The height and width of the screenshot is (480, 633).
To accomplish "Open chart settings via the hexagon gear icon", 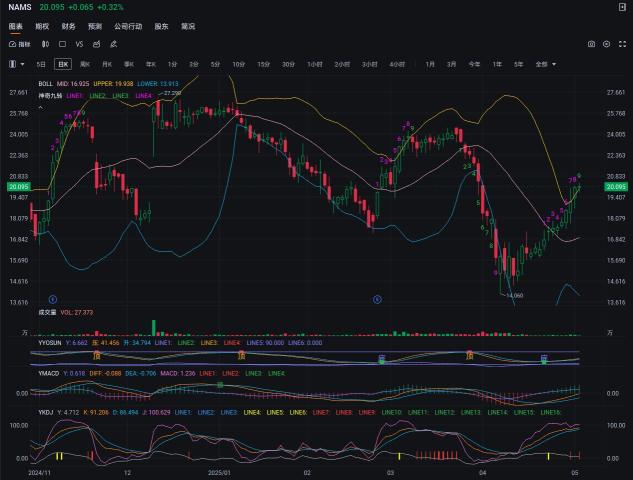I will point(606,44).
